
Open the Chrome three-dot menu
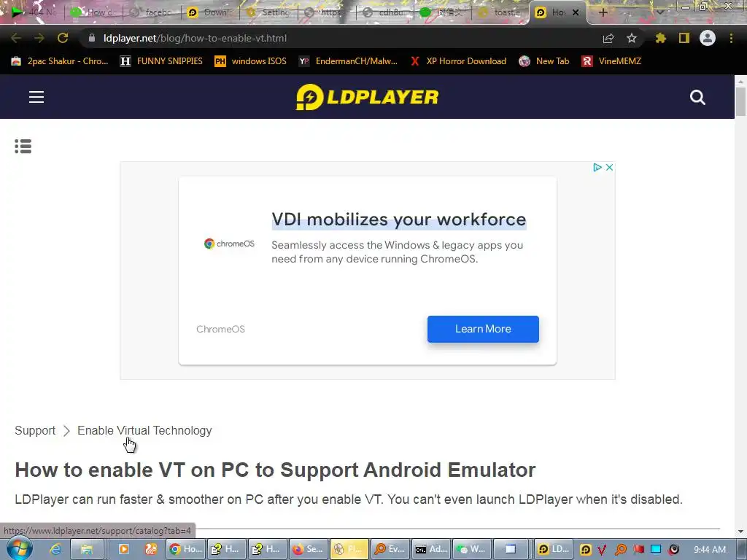coord(731,38)
